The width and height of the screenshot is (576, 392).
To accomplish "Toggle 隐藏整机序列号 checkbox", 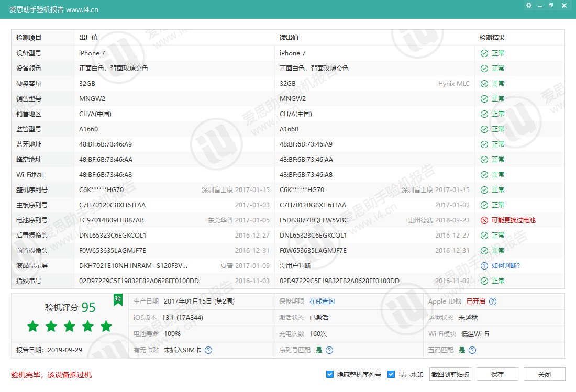I will click(x=329, y=374).
